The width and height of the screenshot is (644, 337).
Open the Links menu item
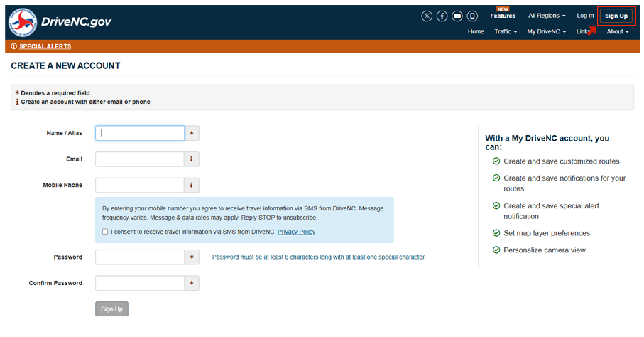586,32
